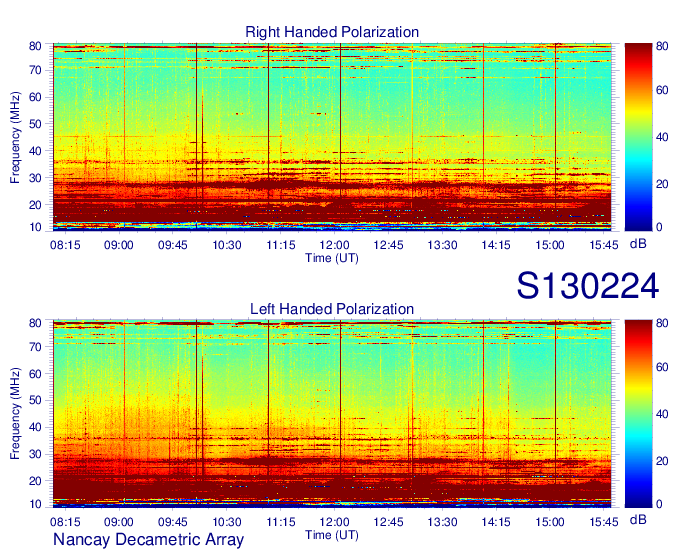The image size is (680, 552).
Task: Click the 30 MHz tick on Right Handed frequency axis
Action: point(36,178)
